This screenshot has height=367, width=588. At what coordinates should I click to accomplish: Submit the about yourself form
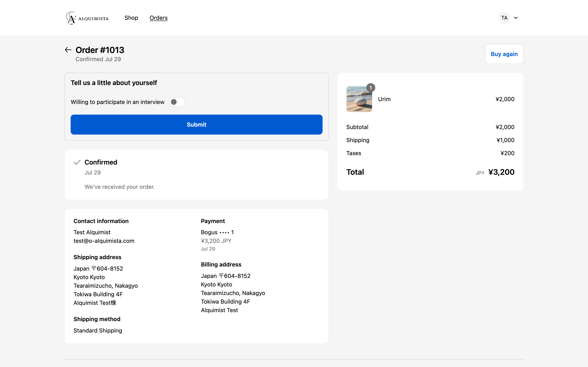pyautogui.click(x=196, y=125)
